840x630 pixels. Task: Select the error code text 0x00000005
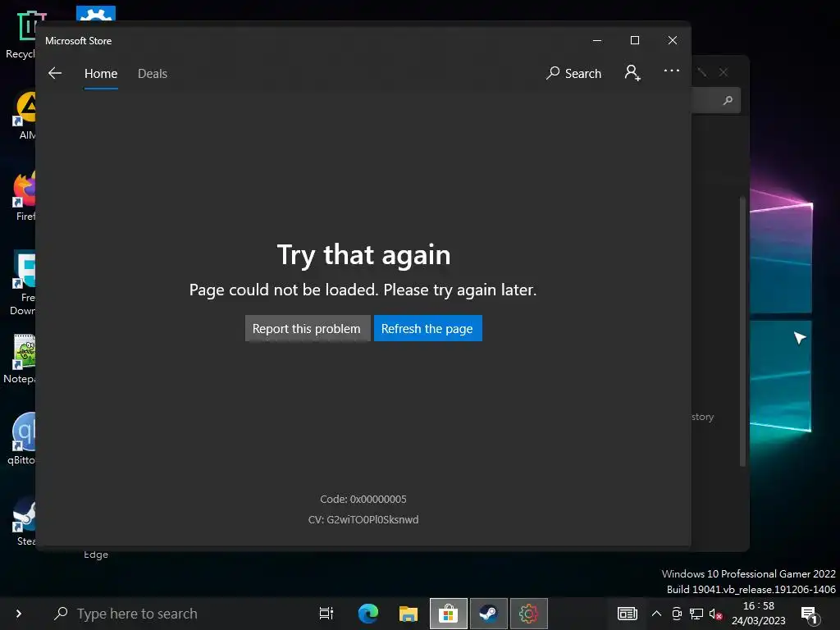click(378, 500)
